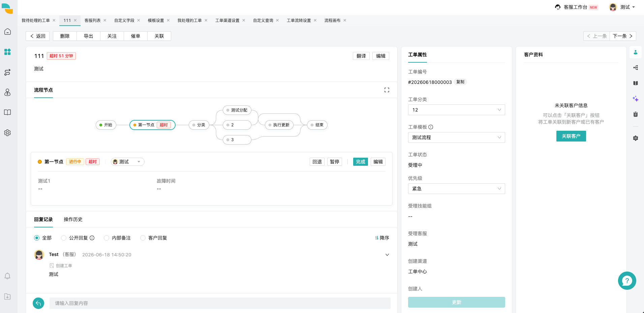Image resolution: width=644 pixels, height=313 pixels.
Task: Select the 公开回复 radio option
Action: pos(64,238)
